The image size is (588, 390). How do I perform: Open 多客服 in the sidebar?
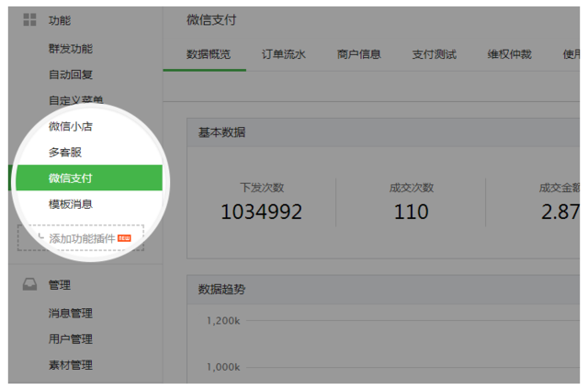[65, 152]
